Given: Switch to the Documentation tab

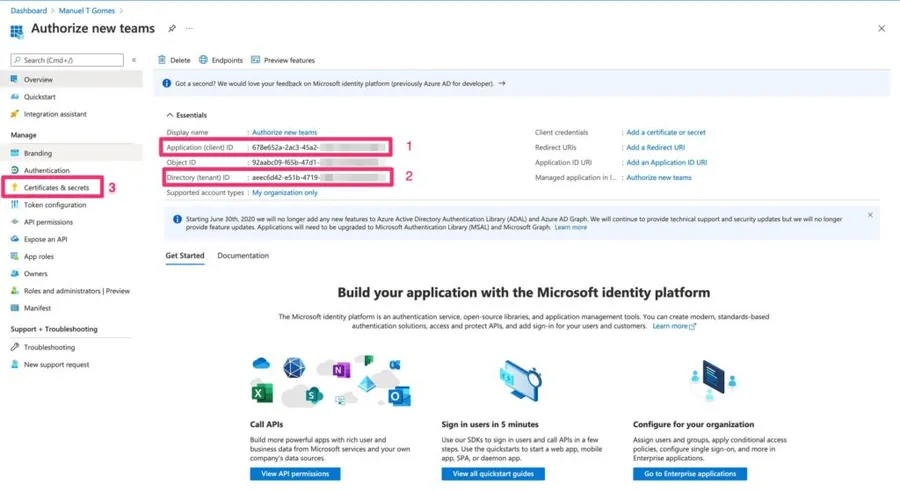Looking at the screenshot, I should pos(243,256).
